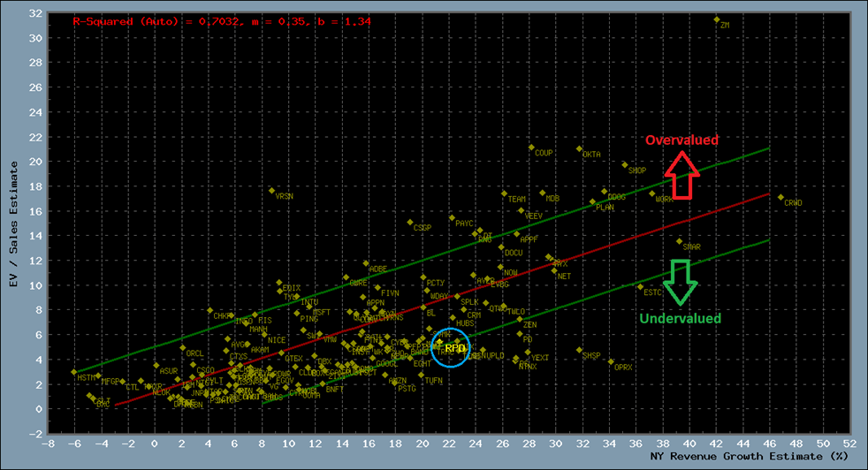Select the TEAM data point label
Image resolution: width=868 pixels, height=470 pixels.
pos(517,200)
